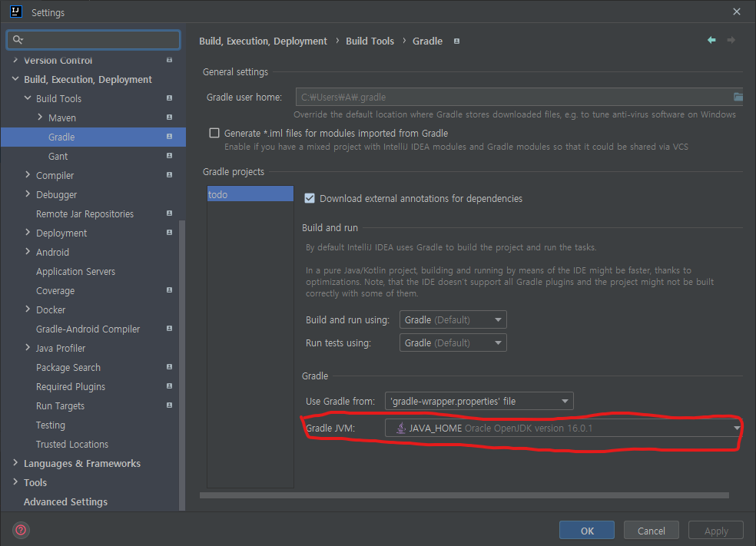
Task: Click the Apply button
Action: [715, 530]
